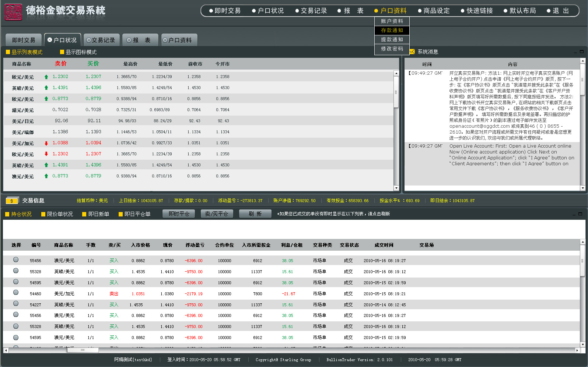588x367 pixels.
Task: Select the 美元/日元 row in price list
Action: (199, 121)
